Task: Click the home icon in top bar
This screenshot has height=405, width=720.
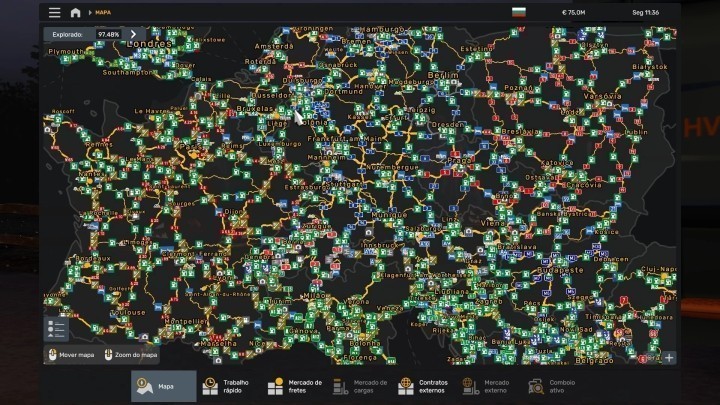Action: (x=76, y=13)
